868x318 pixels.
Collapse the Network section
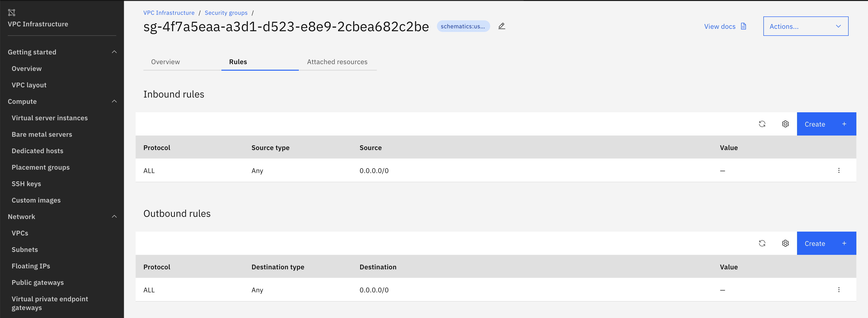[114, 217]
